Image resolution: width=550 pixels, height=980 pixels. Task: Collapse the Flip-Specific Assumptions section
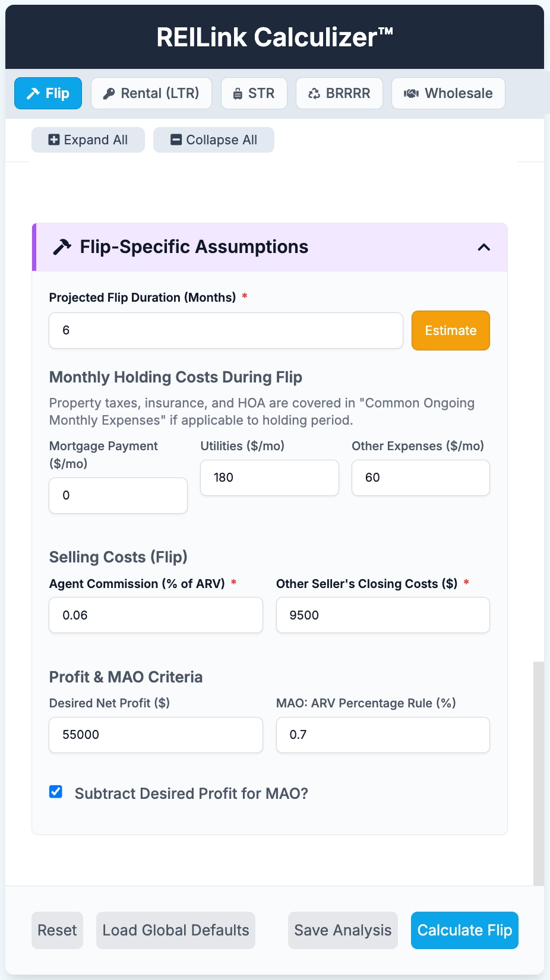(485, 246)
